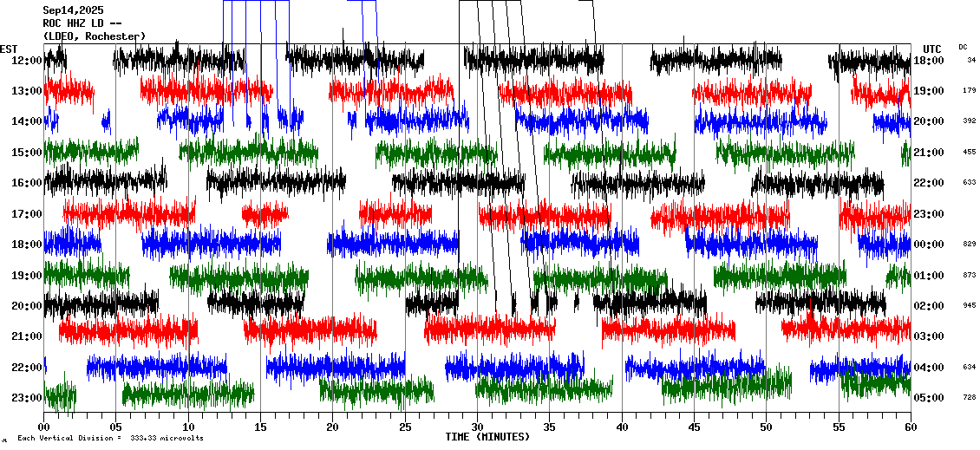The image size is (980, 450).
Task: Click the 23:00 EST row label
Action: [x=28, y=398]
